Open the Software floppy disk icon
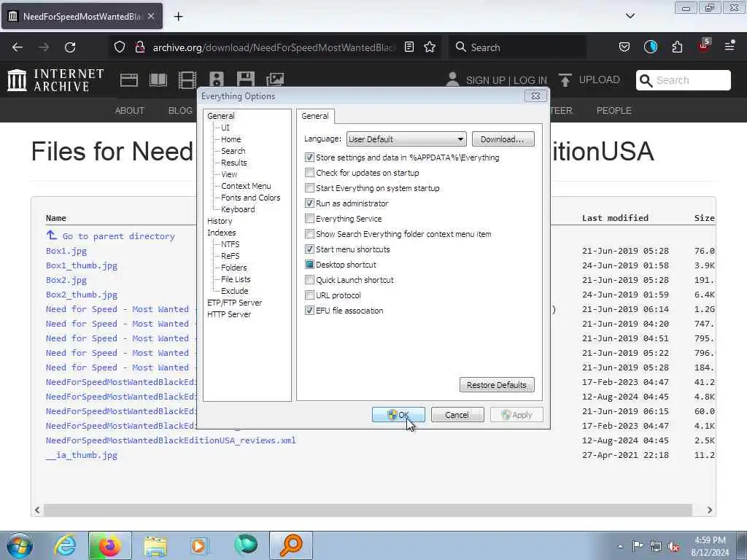Viewport: 747px width, 560px height. pos(246,80)
